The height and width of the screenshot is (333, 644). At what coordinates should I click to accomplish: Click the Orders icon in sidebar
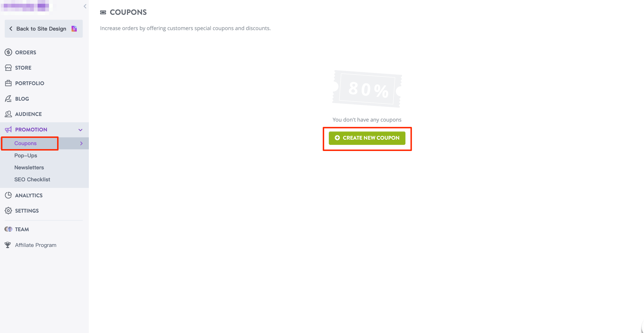tap(8, 52)
